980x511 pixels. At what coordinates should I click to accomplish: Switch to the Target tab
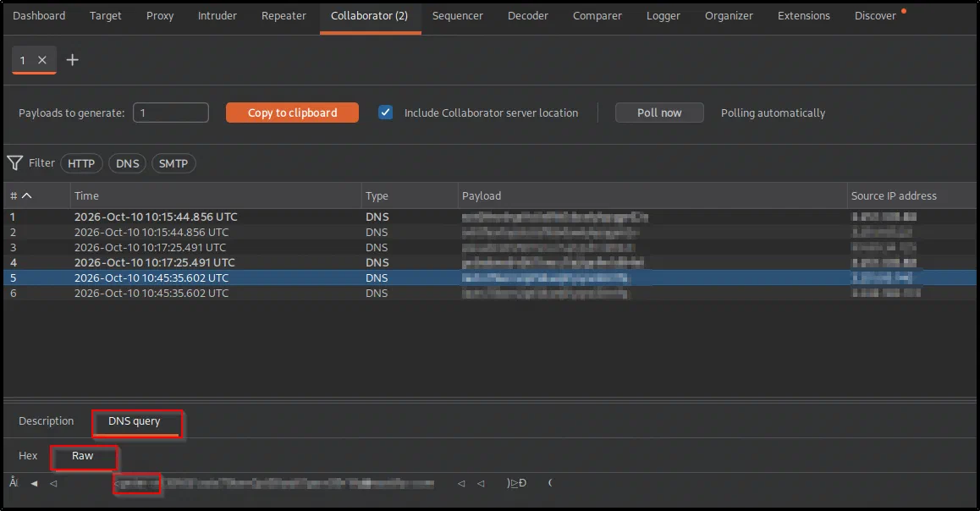105,15
